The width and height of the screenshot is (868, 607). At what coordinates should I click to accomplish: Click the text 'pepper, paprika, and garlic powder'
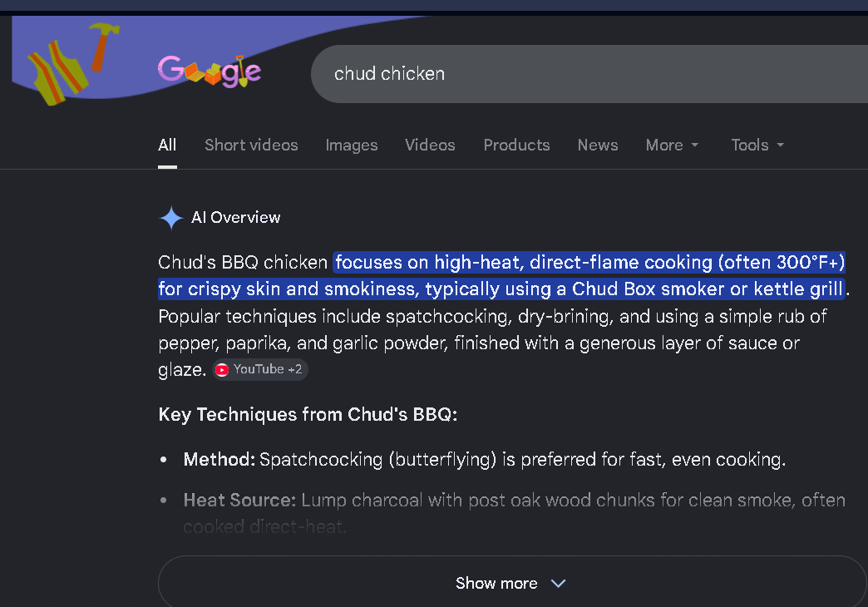click(303, 343)
